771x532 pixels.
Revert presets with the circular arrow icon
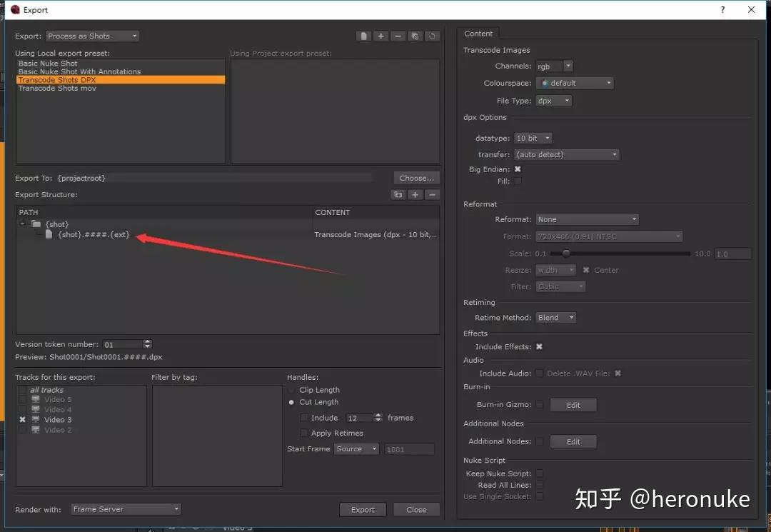coord(432,36)
